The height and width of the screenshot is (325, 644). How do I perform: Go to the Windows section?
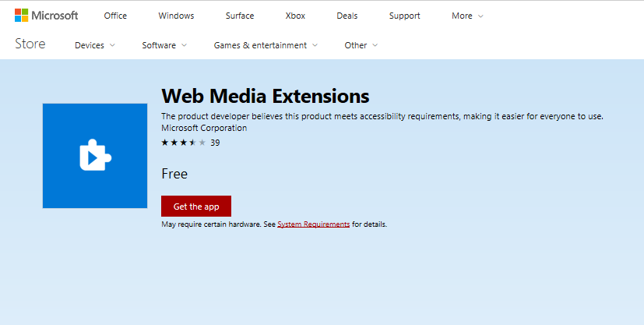(176, 16)
